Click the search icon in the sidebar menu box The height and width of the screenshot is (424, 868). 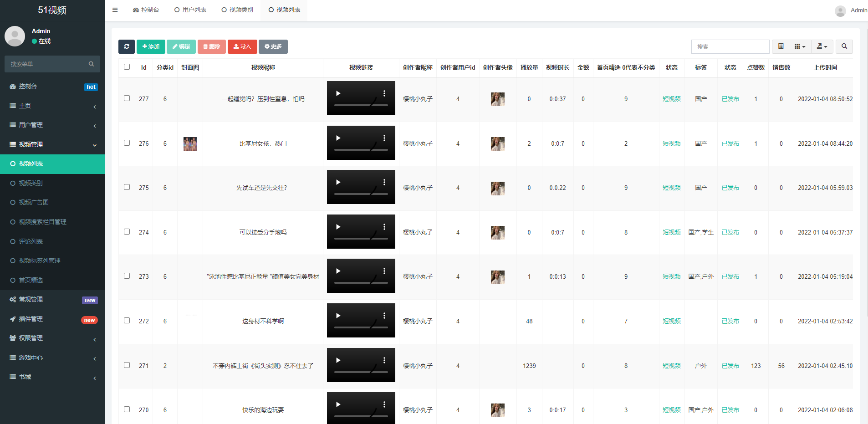92,64
